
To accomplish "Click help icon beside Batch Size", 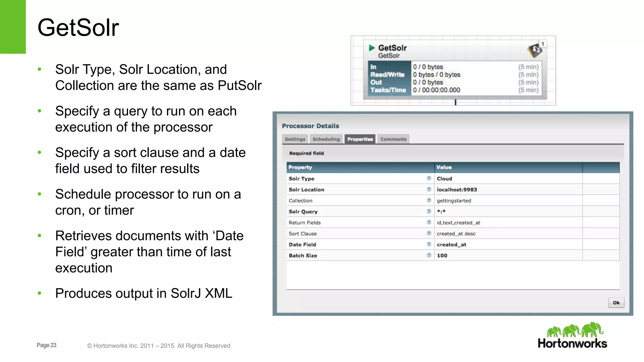I will click(x=429, y=255).
